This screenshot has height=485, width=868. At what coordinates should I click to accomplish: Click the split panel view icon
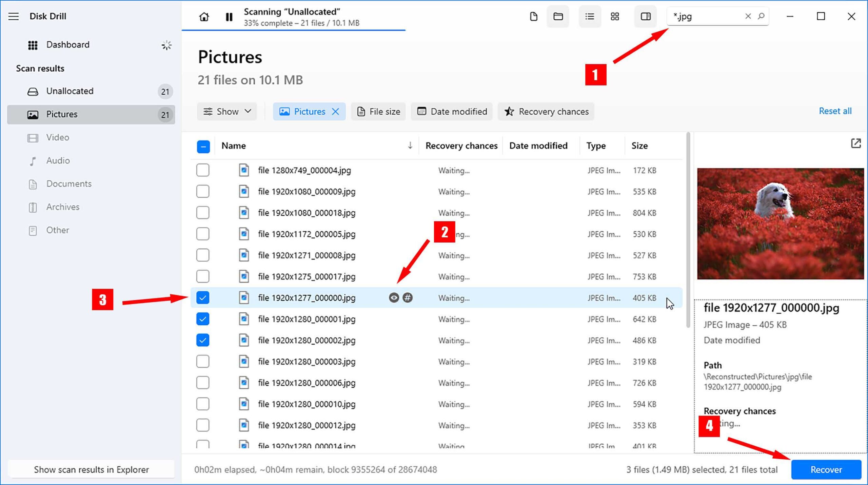pyautogui.click(x=645, y=16)
